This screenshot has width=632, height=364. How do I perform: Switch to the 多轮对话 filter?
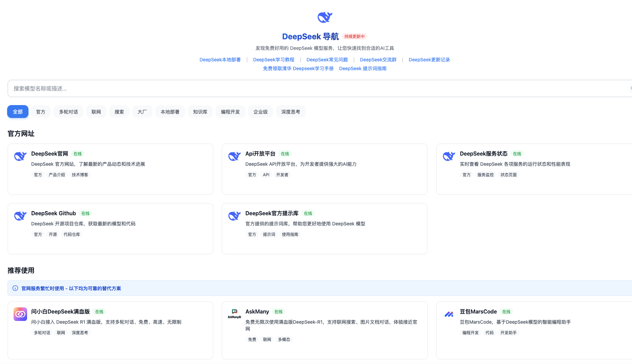pyautogui.click(x=68, y=112)
